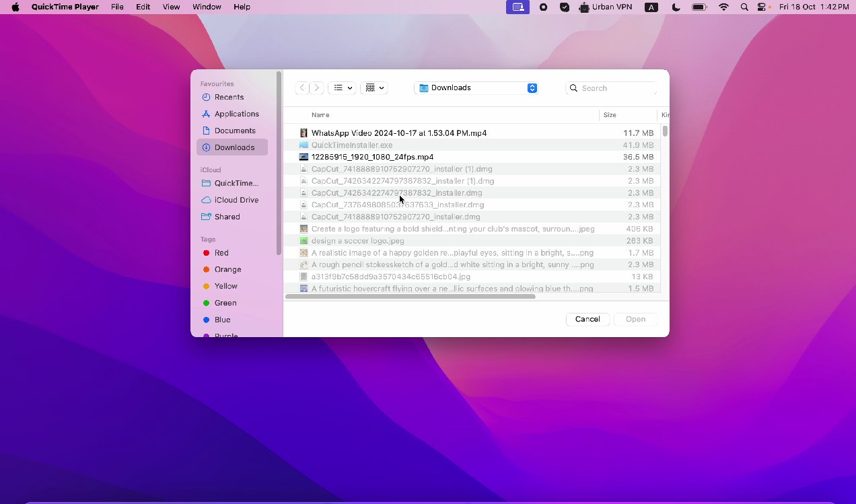
Task: Click the date and time clock
Action: point(814,7)
